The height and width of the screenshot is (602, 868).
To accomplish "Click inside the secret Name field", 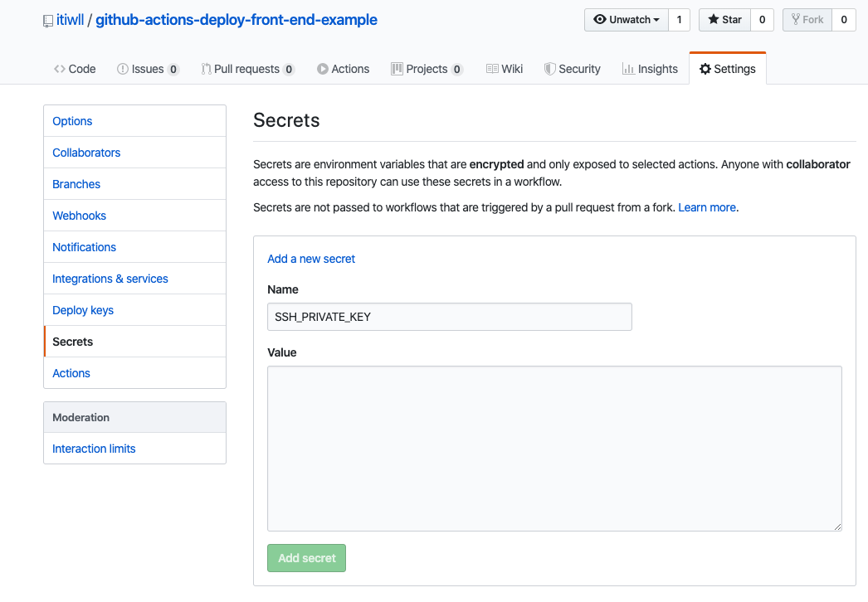I will click(x=449, y=317).
